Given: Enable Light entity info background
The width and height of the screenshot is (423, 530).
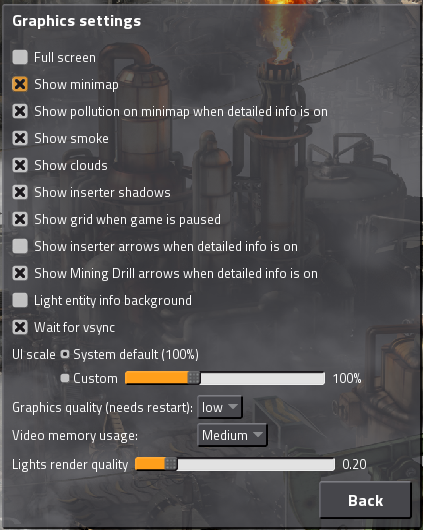Looking at the screenshot, I should (x=20, y=300).
